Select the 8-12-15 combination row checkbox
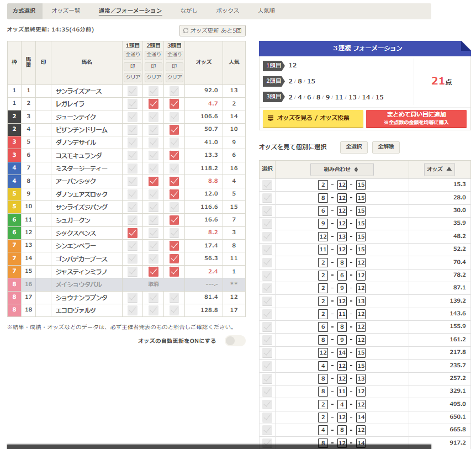 [x=267, y=198]
